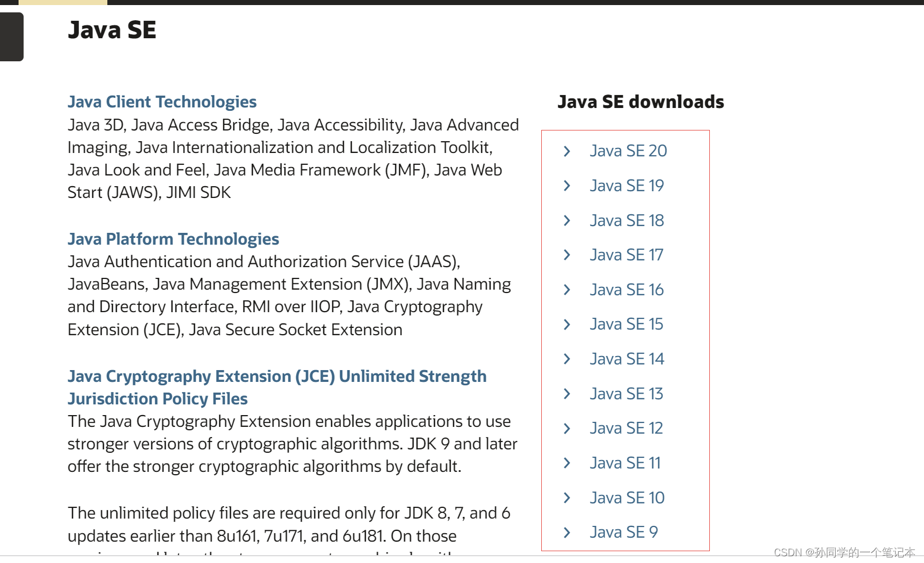Open the Java SE 15 download link

click(x=626, y=324)
